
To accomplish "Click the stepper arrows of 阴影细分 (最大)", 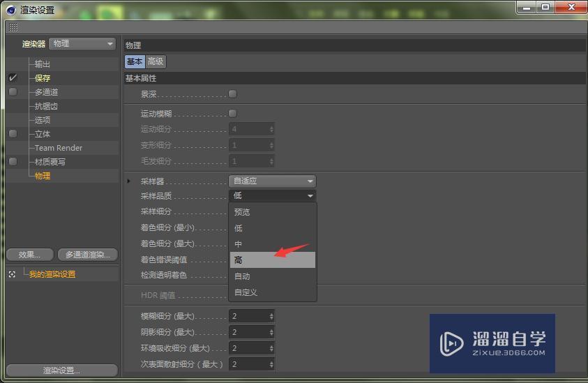I will click(x=271, y=332).
